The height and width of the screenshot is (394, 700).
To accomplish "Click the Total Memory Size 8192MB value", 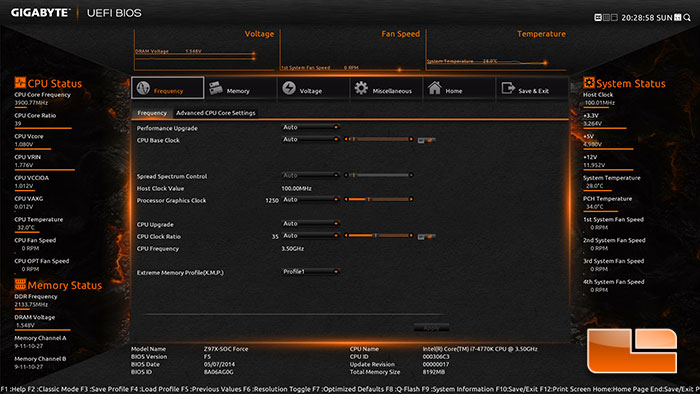I will (433, 372).
